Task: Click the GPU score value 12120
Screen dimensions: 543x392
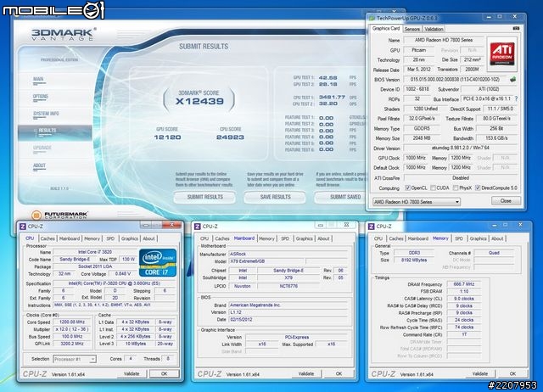Action: 167,137
